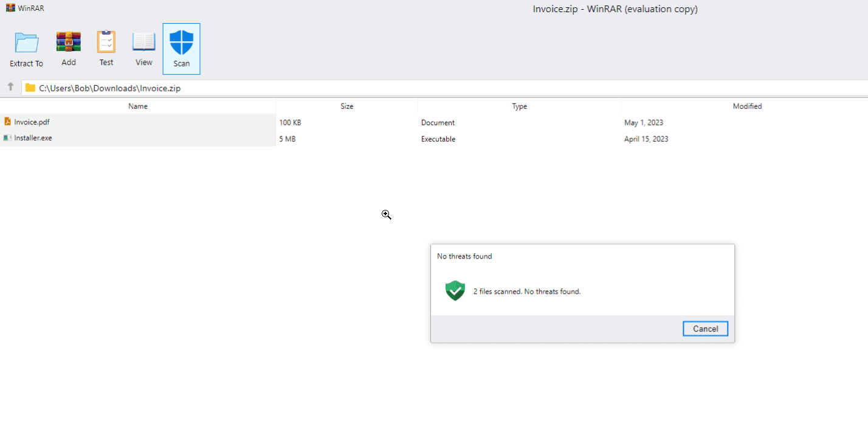
Task: Click the Invoice.pdf file icon
Action: tap(7, 122)
